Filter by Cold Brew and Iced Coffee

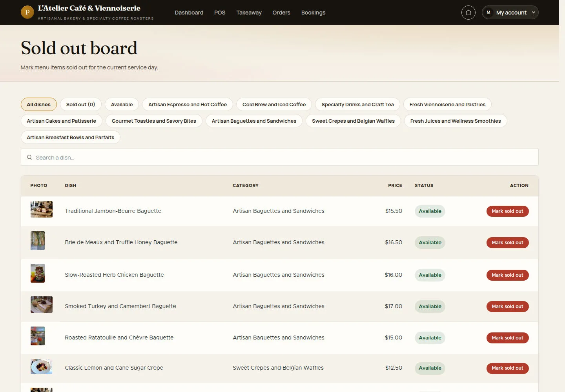[274, 104]
